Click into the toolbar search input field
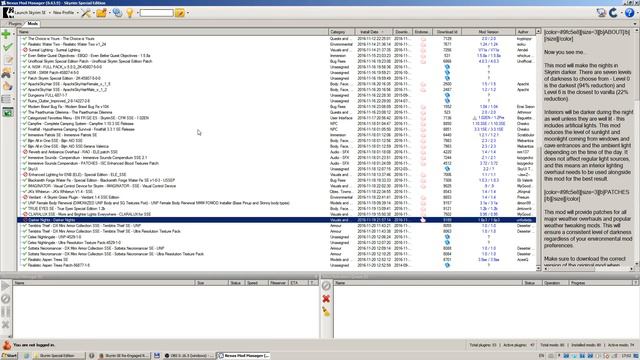This screenshot has width=640, height=360. coord(157,13)
